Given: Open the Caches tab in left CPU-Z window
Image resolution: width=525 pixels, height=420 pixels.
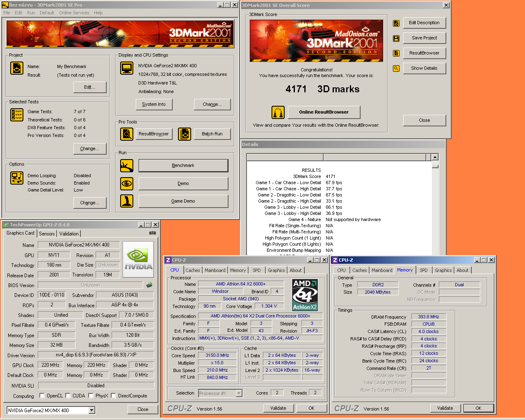Looking at the screenshot, I should [x=193, y=270].
